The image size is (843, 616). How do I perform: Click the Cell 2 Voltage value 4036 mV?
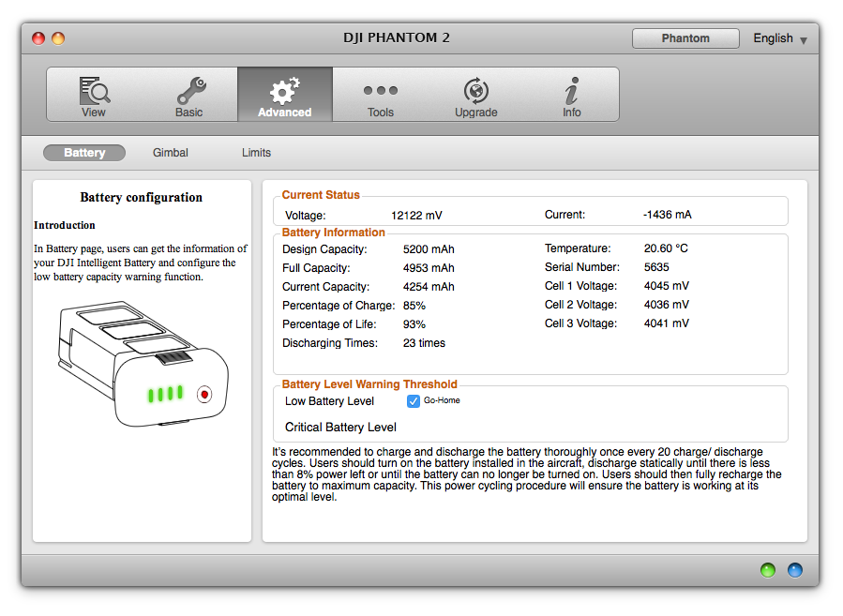(667, 305)
